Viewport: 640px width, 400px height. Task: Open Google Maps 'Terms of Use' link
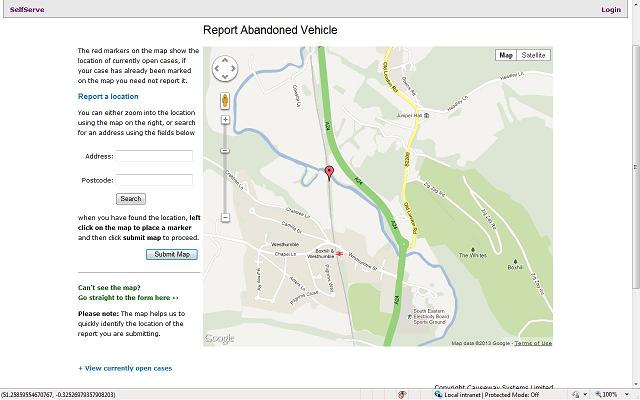[533, 343]
